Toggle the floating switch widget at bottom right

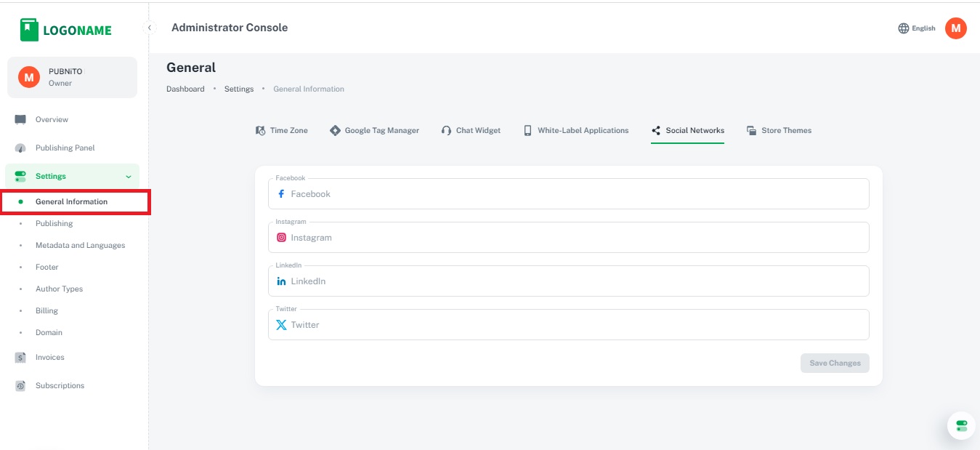point(961,425)
